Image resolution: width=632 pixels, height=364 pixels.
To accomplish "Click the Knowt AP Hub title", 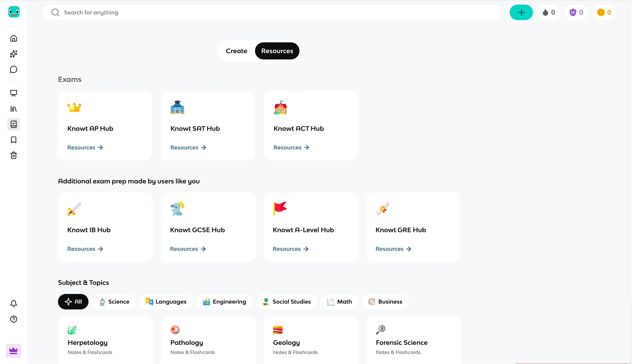I will click(90, 128).
